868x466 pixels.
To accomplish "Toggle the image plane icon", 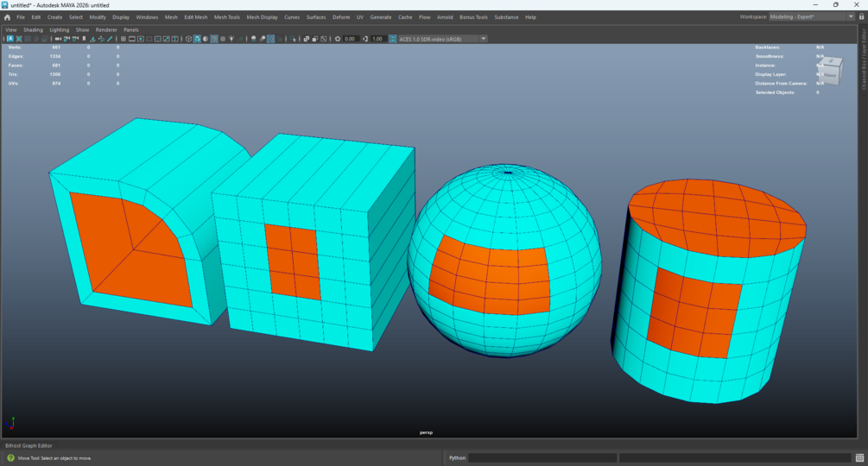I will click(92, 39).
